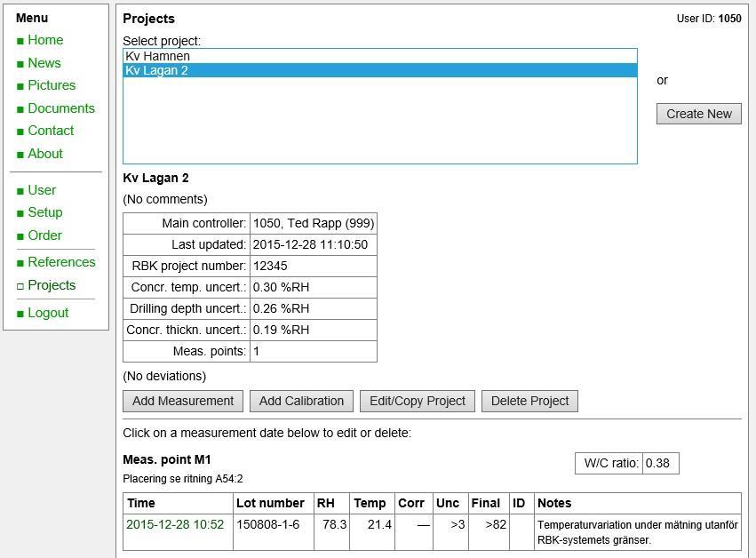Click the green bullet beside Setup
The height and width of the screenshot is (558, 756).
[20, 213]
